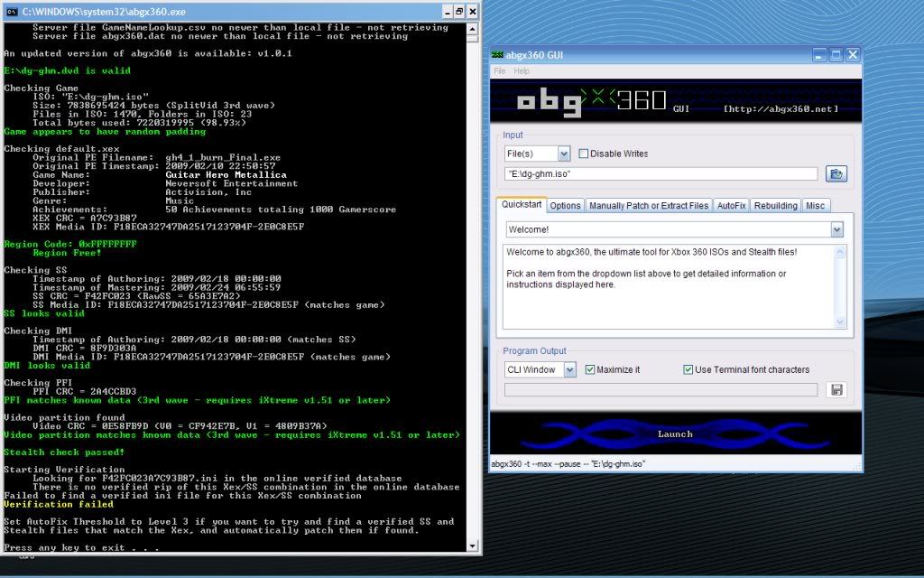Click the abgx360 GUI title bar icon
Image resolution: width=924 pixels, height=578 pixels.
[497, 55]
